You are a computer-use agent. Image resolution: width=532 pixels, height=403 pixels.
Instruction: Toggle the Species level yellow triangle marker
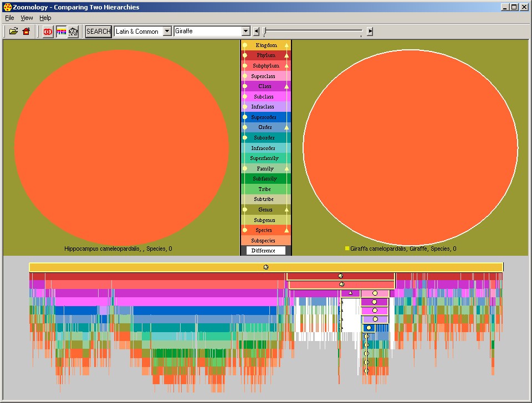click(x=287, y=230)
